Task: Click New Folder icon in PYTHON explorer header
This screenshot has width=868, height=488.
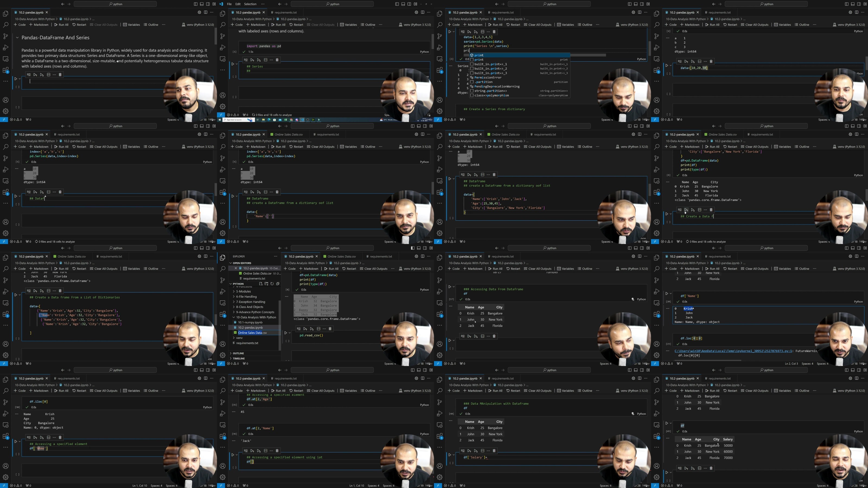Action: (266, 284)
